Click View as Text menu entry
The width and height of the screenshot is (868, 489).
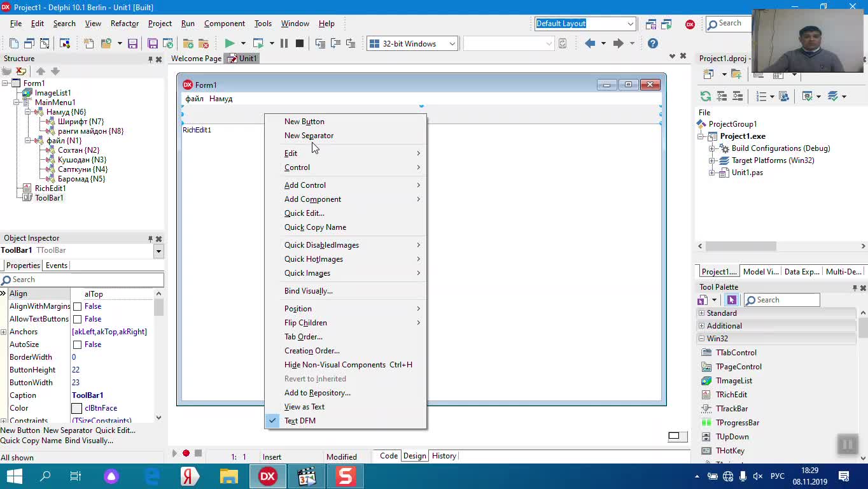point(345,407)
